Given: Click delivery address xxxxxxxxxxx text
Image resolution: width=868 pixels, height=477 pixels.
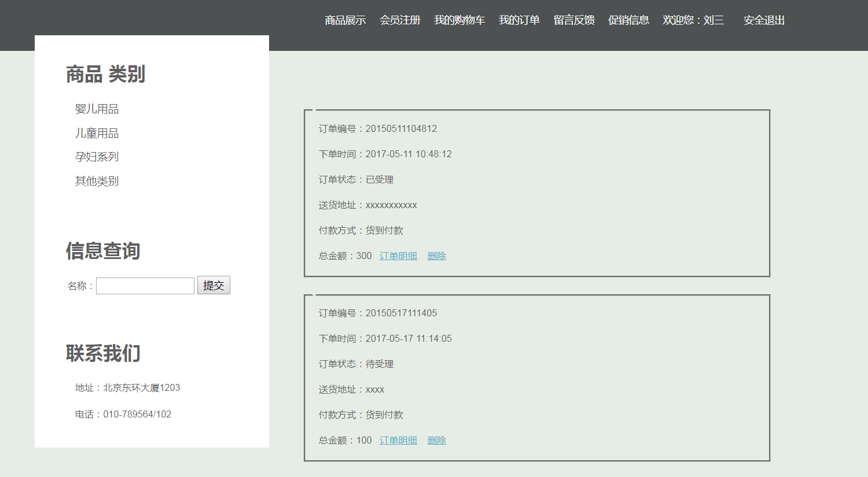Looking at the screenshot, I should pos(391,205).
